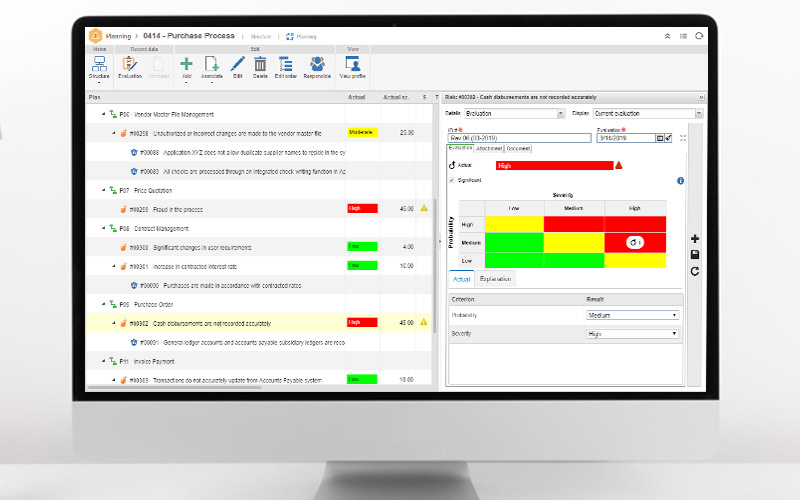Viewport: 800px width, 500px height.
Task: Click the Responsible people icon
Action: 317,65
